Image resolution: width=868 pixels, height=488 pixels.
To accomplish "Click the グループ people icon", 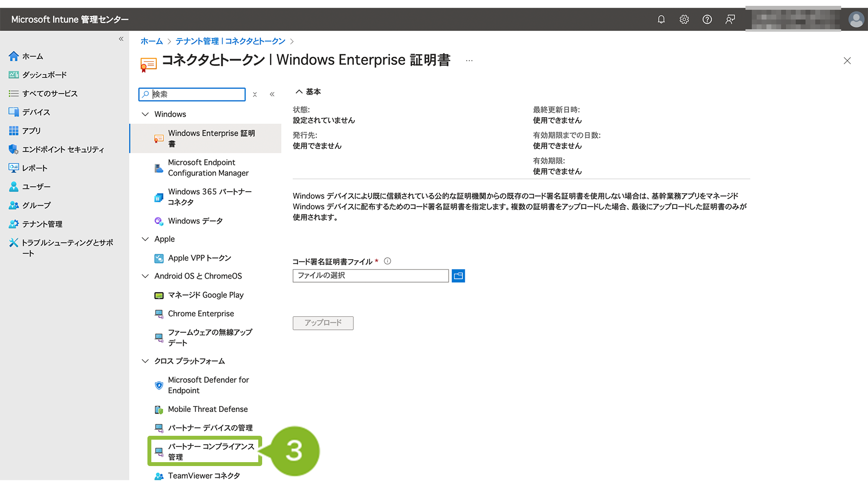I will point(14,205).
